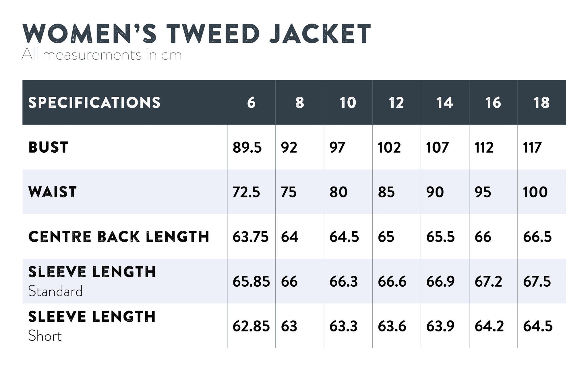Click the Sleeve Length Short row label
Screen dimensions: 588x369
(92, 326)
